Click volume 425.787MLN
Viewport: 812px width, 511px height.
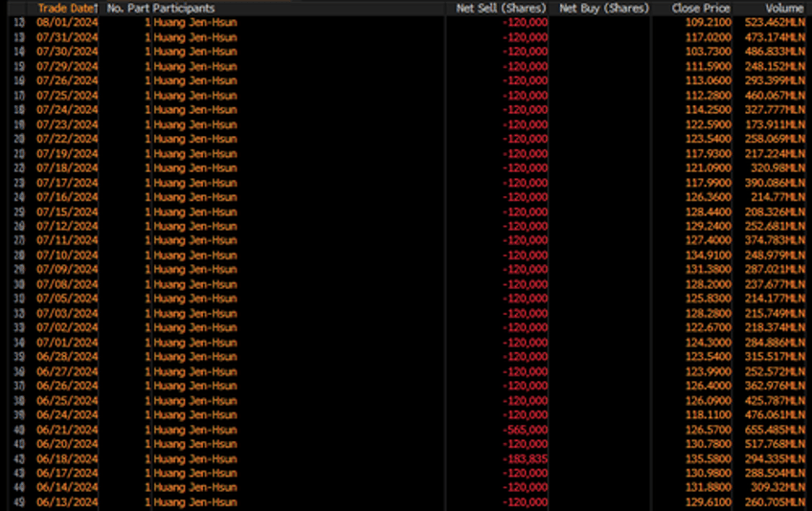pyautogui.click(x=776, y=401)
